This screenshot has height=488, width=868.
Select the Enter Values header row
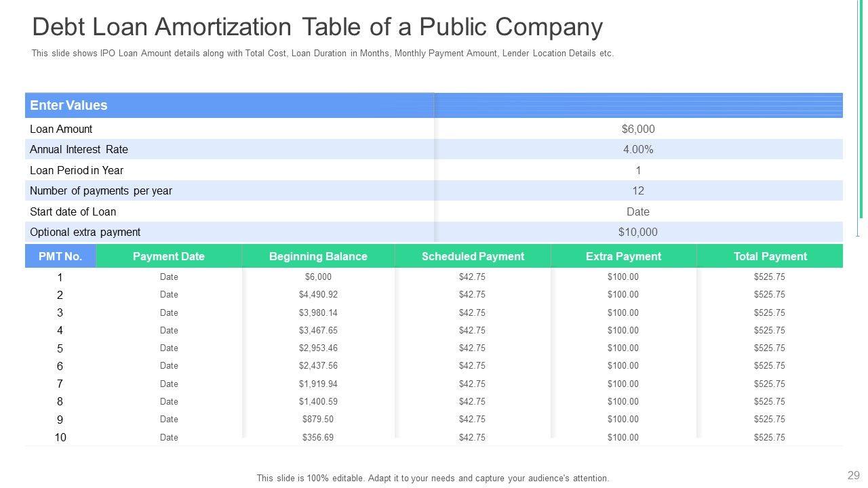(68, 105)
